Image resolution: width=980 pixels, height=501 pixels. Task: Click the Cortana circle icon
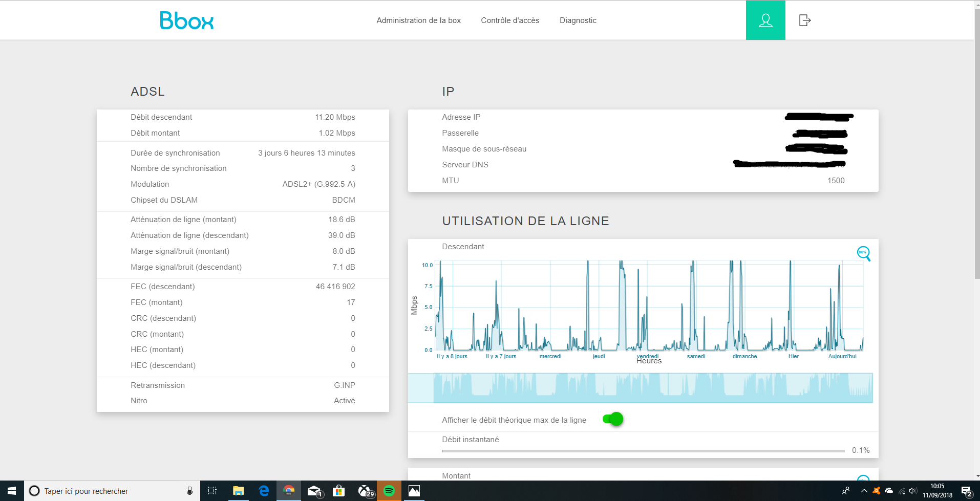click(x=34, y=491)
